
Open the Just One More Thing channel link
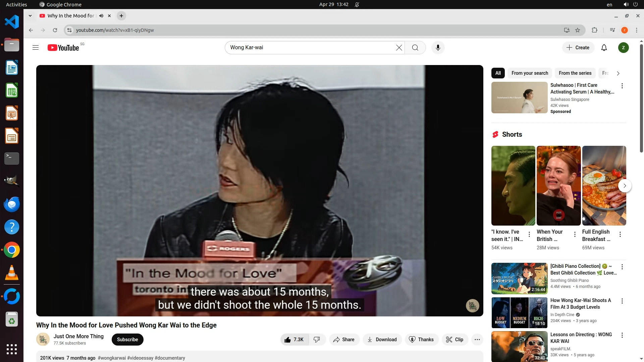pos(78,336)
